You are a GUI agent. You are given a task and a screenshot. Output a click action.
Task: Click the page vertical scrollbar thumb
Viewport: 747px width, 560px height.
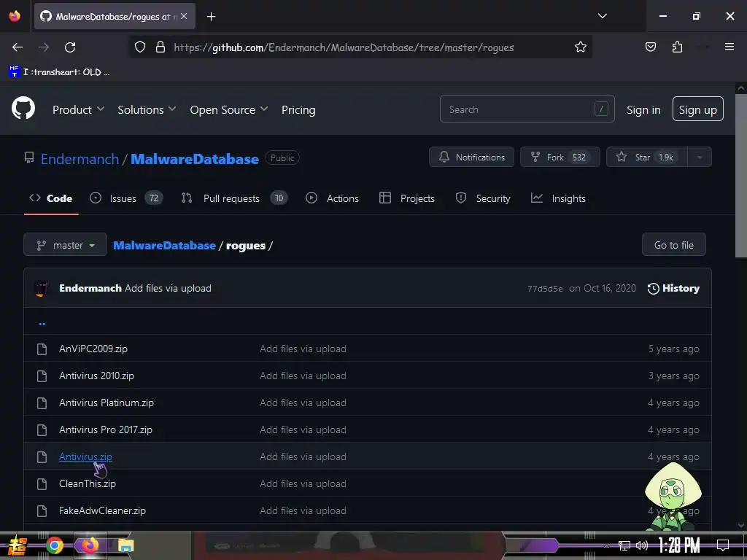[741, 176]
